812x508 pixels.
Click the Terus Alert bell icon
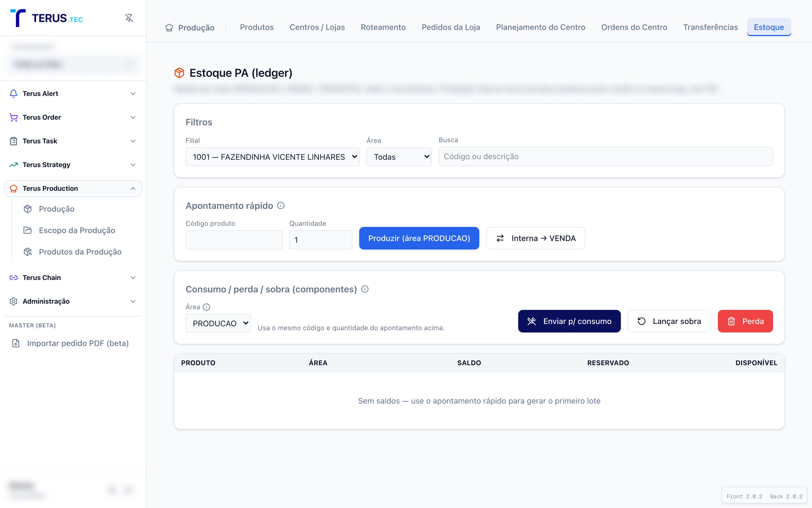click(14, 93)
